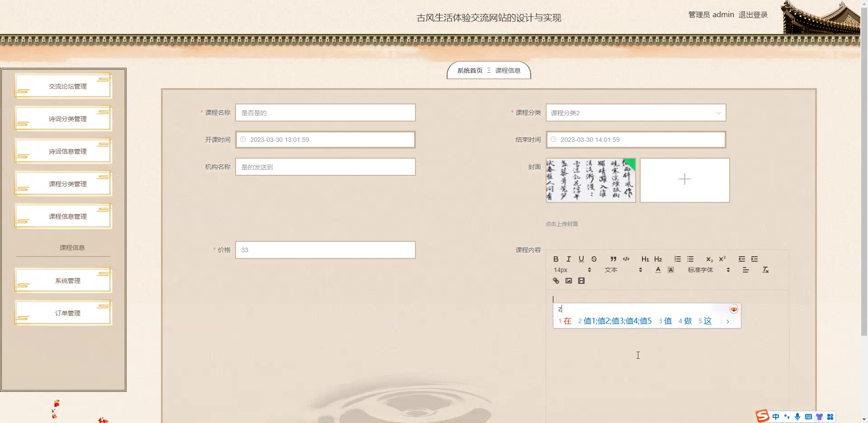
Task: Open 系统管理 in the sidebar
Action: (63, 280)
